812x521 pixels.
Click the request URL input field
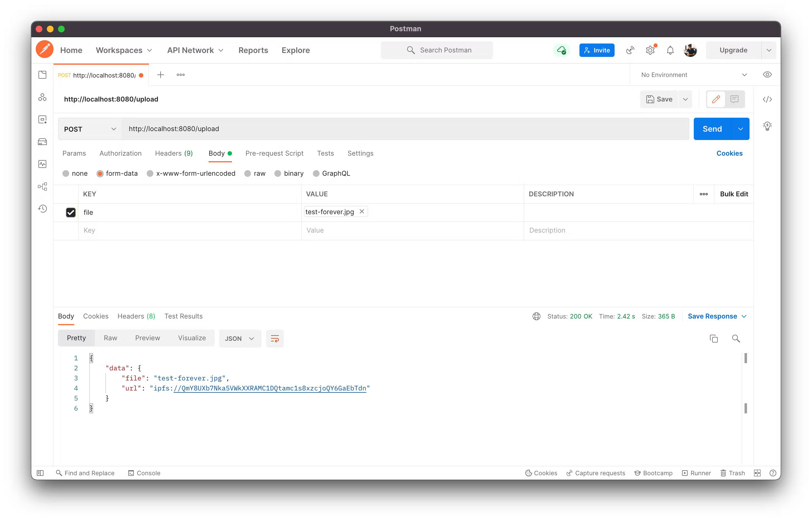(405, 129)
